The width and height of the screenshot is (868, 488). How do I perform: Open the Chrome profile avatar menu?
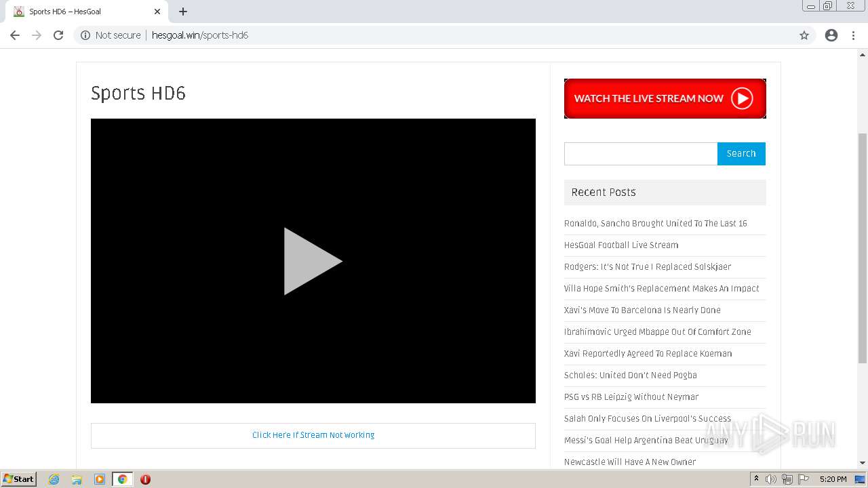831,35
